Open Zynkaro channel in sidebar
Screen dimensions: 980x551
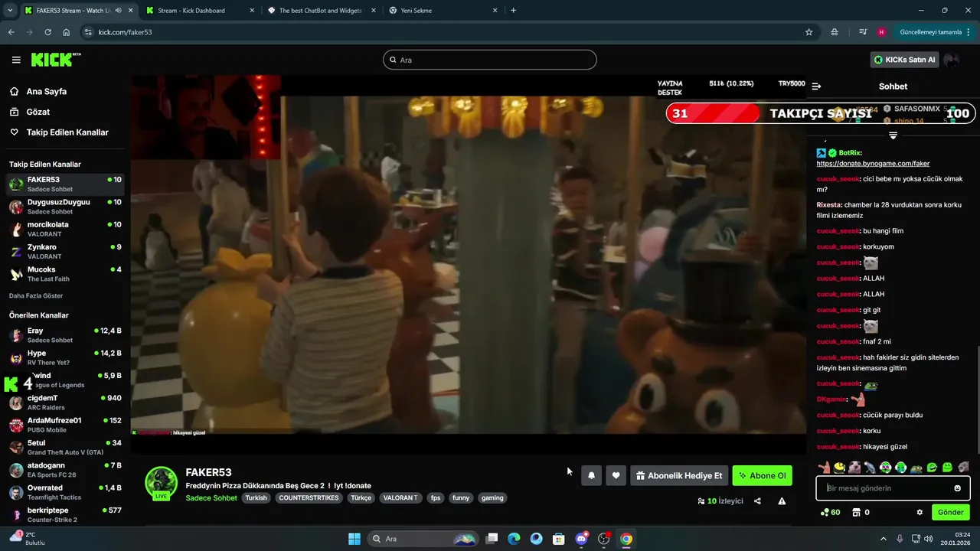tap(65, 252)
